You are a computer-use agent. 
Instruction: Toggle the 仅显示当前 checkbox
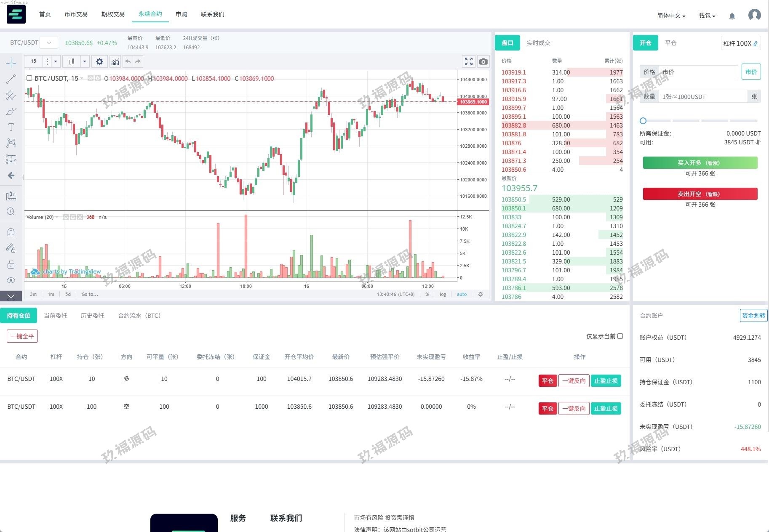(x=620, y=336)
